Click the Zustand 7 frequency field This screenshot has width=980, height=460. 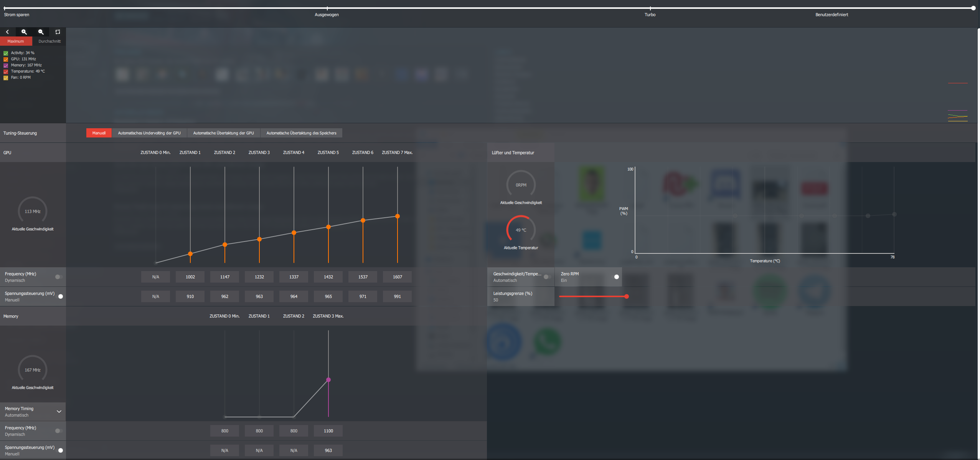click(397, 277)
